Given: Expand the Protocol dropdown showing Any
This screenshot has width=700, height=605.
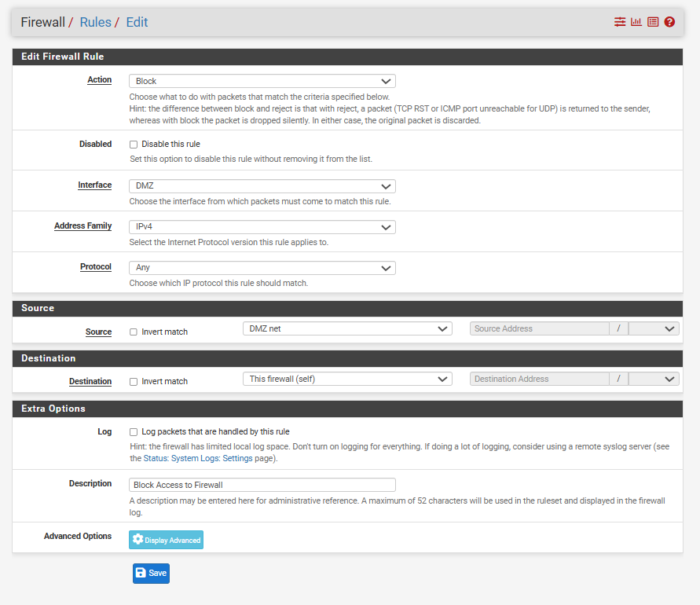Looking at the screenshot, I should coord(262,268).
